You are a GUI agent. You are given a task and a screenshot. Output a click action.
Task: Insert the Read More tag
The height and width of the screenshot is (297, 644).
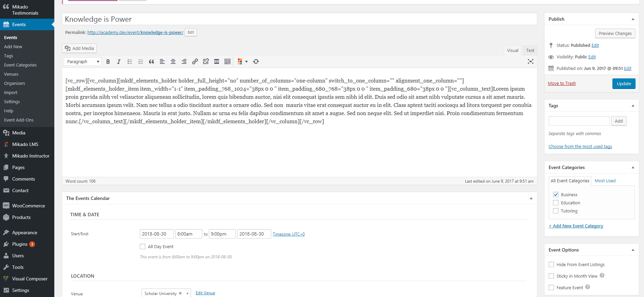217,61
